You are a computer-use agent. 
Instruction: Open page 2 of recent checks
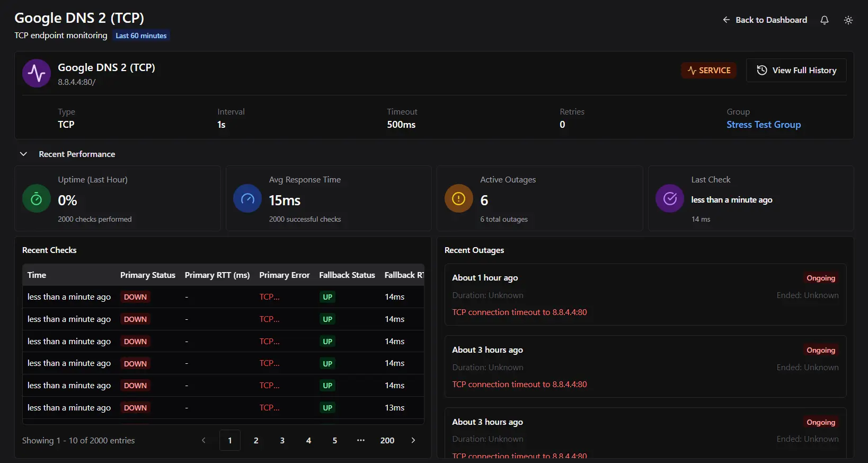(x=256, y=440)
